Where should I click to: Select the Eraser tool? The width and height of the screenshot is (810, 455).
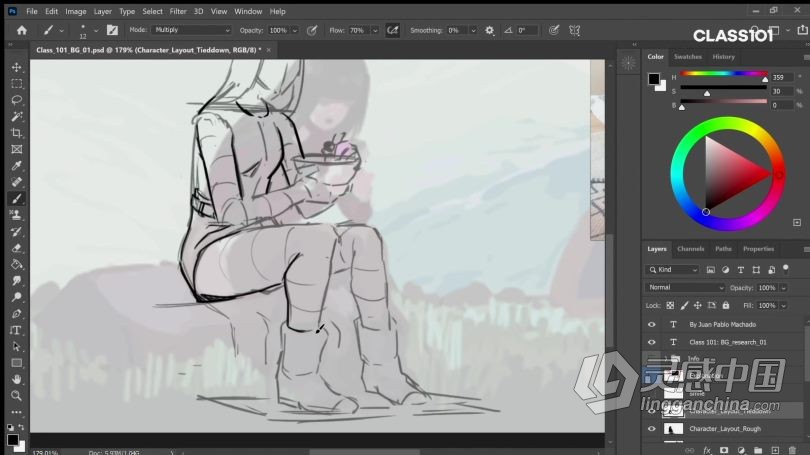tap(17, 248)
